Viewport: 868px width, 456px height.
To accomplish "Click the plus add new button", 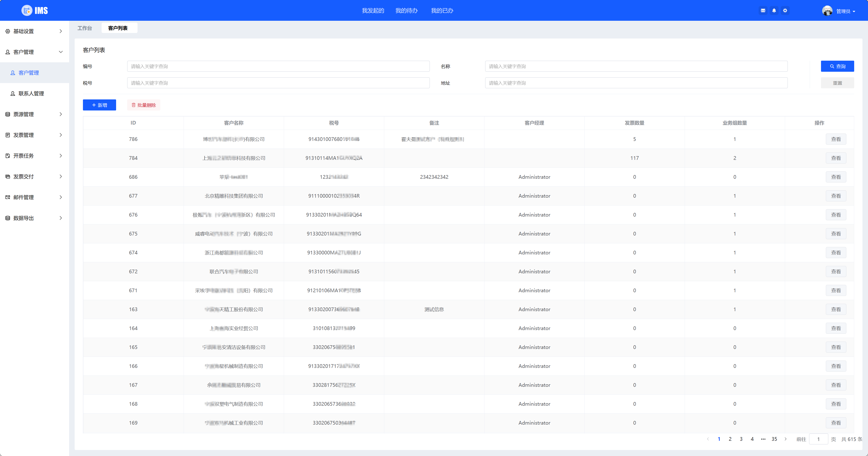I will point(100,105).
